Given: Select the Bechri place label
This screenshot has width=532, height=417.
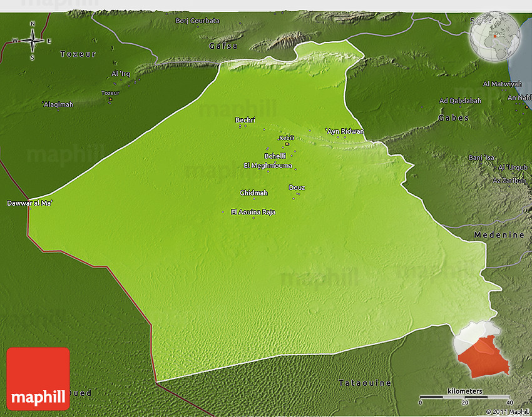Looking at the screenshot, I should 246,120.
